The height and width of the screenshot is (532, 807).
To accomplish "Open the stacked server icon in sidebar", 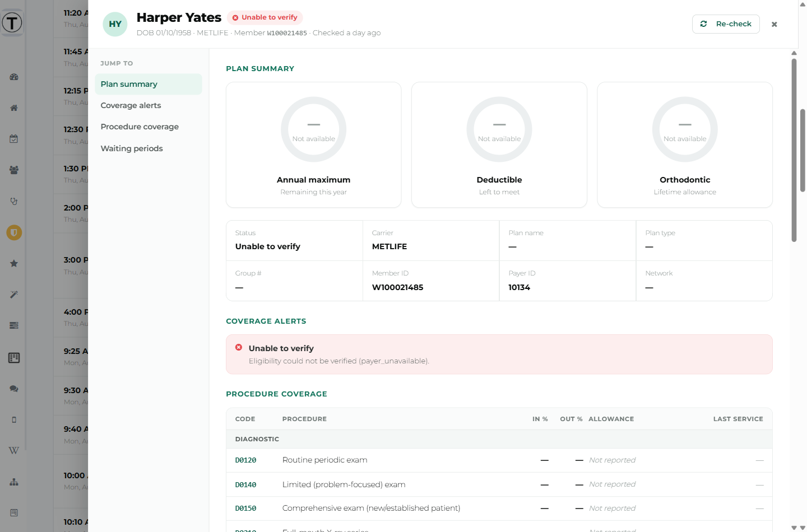I will (14, 325).
